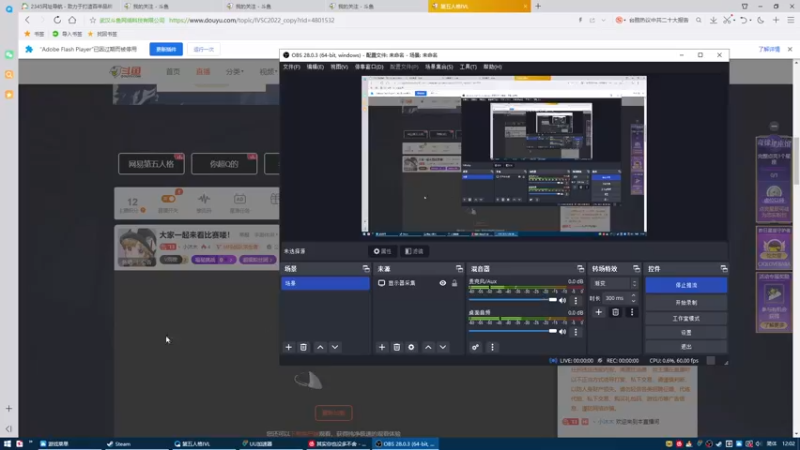Open OBS 帮助(H) menu

point(492,67)
